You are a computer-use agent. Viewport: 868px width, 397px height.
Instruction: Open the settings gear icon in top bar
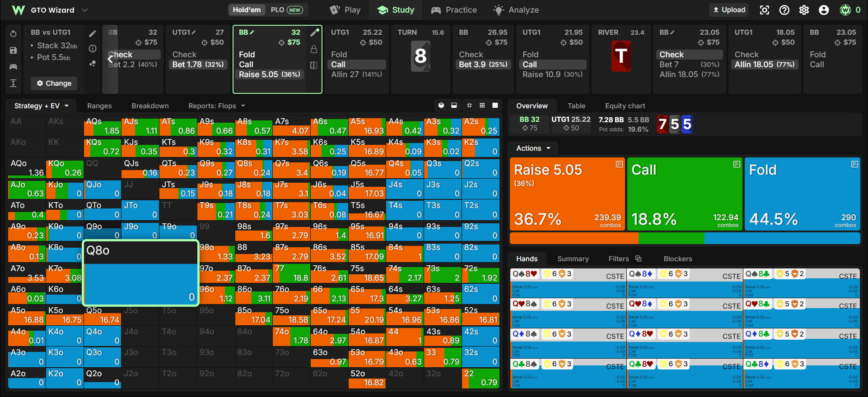point(804,10)
